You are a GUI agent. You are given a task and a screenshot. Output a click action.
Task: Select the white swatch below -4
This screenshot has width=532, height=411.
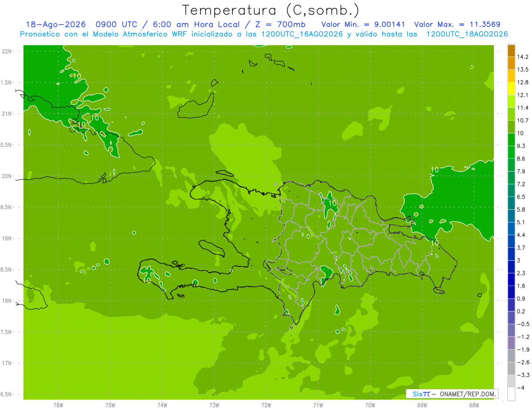click(x=511, y=394)
